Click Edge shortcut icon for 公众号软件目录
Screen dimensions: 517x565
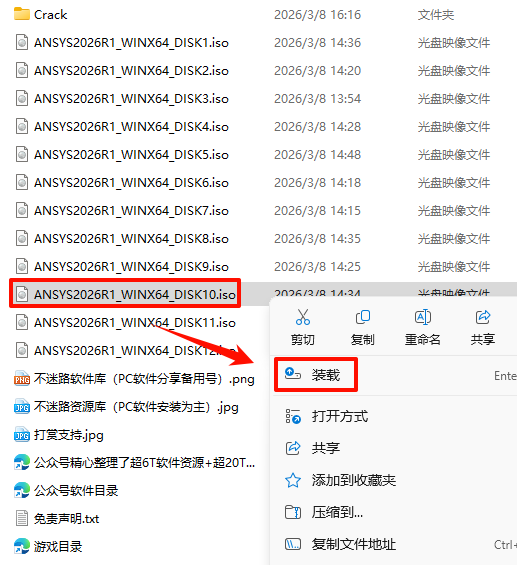click(x=22, y=490)
